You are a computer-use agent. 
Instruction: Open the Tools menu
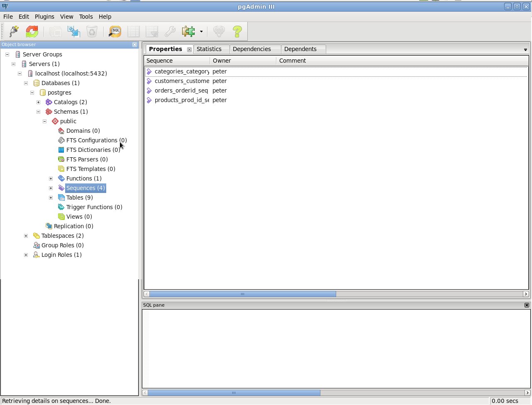pyautogui.click(x=86, y=17)
